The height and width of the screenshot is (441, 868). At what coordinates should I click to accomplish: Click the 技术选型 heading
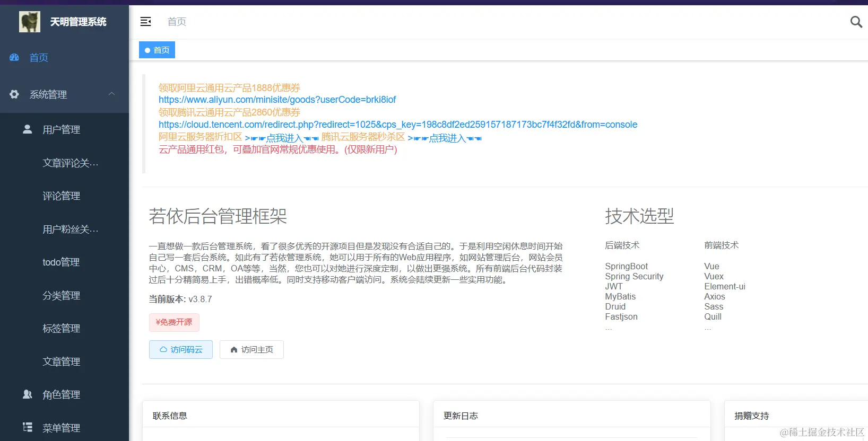click(x=639, y=216)
